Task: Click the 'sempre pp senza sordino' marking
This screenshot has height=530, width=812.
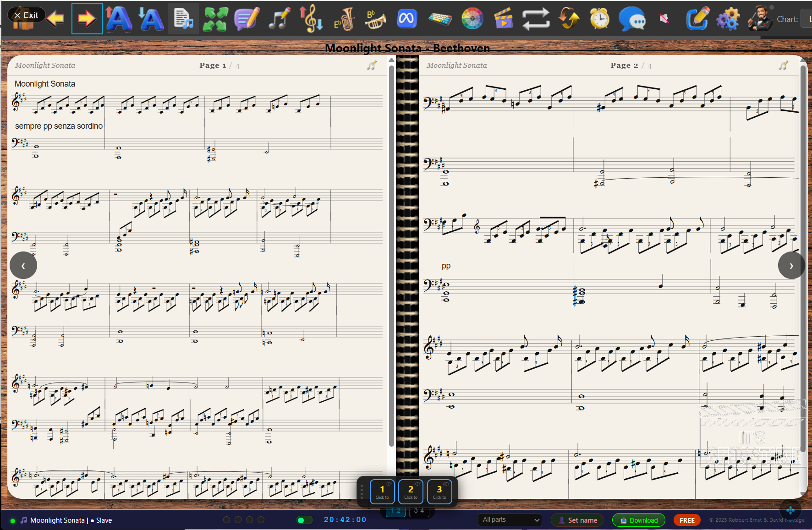Action: 59,126
